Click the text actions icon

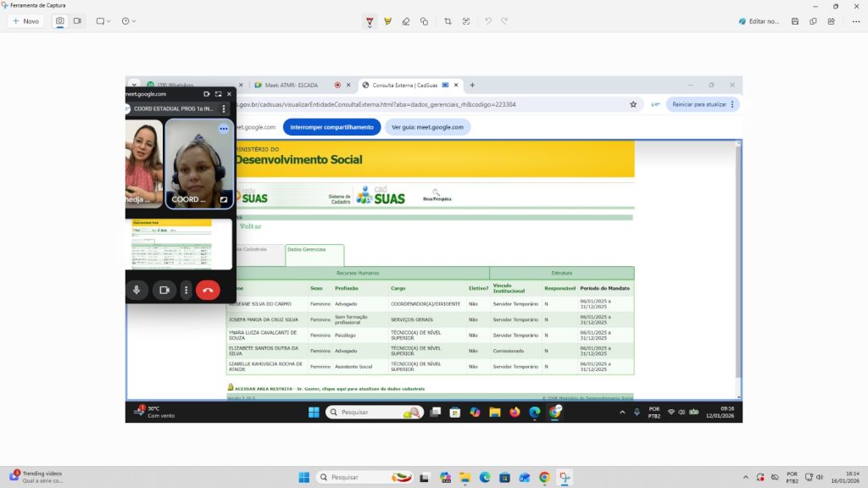click(466, 21)
